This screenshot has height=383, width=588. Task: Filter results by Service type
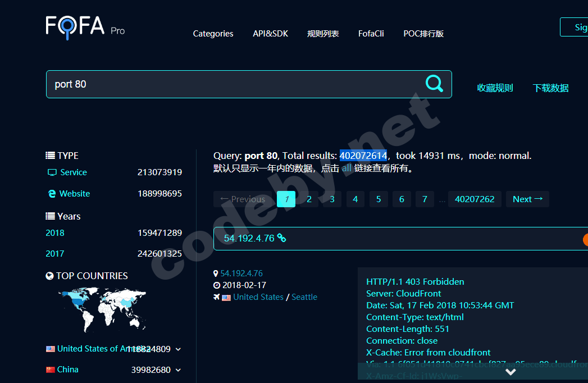[74, 172]
